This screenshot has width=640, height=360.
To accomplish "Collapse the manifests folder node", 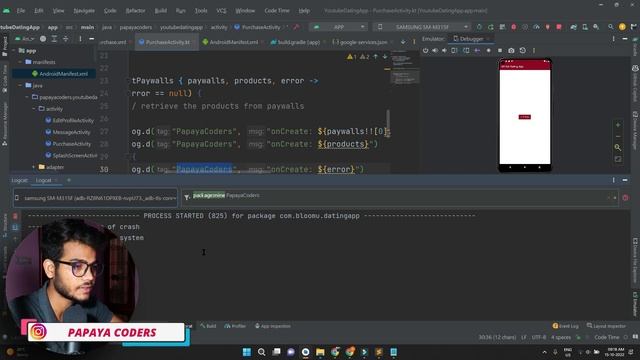I will coord(20,62).
